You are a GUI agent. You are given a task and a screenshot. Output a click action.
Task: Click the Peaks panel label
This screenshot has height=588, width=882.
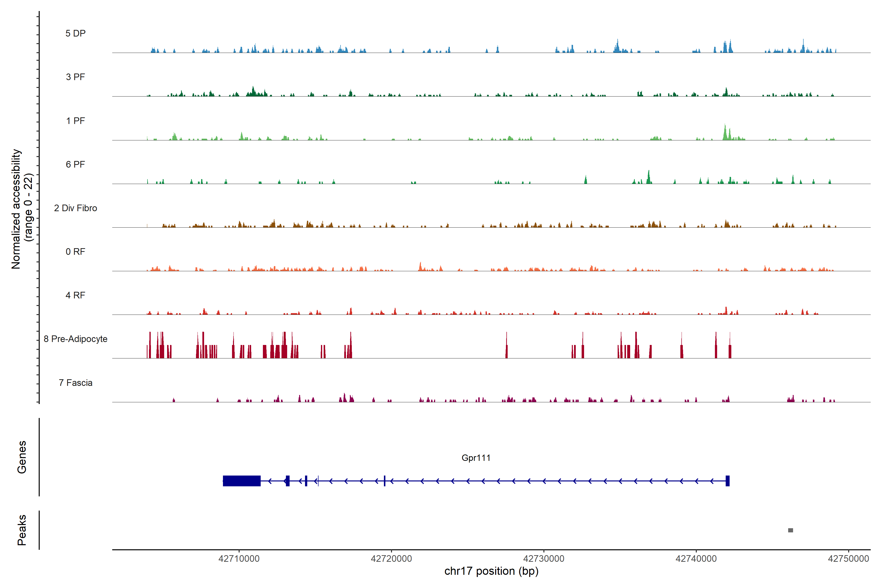[x=22, y=530]
